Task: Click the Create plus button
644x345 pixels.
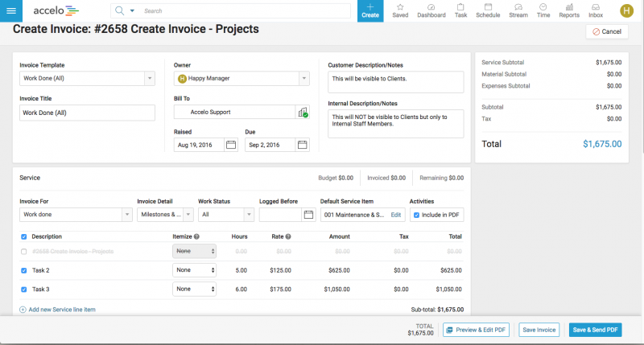Action: [x=370, y=10]
